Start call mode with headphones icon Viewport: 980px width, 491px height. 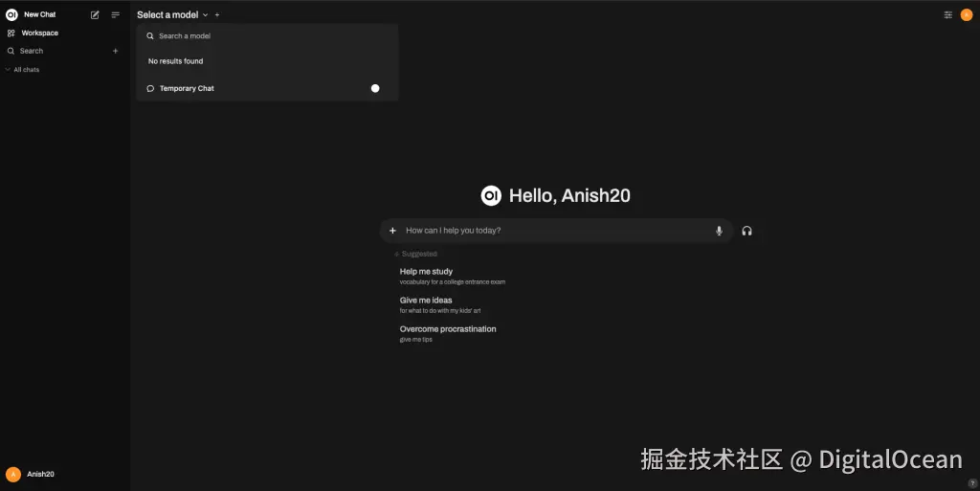tap(746, 231)
